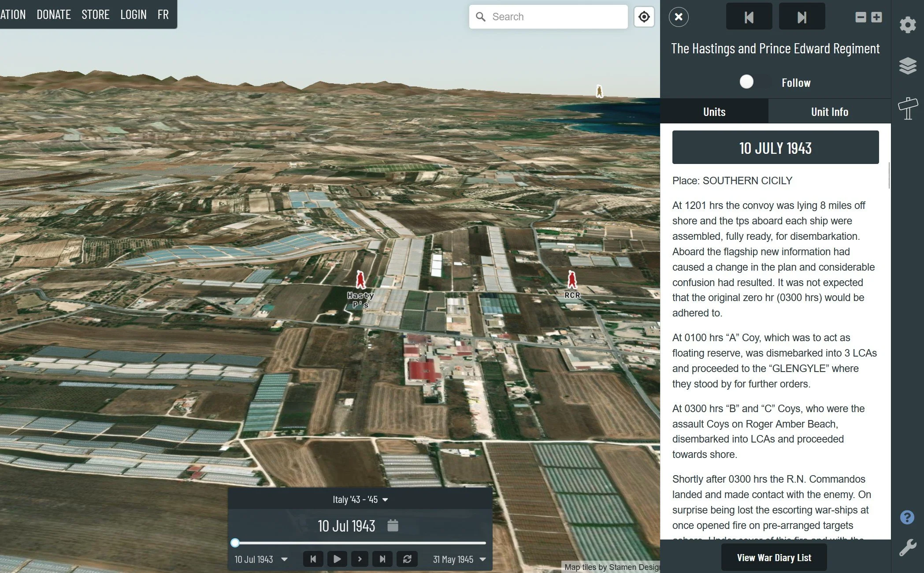The width and height of the screenshot is (924, 573).
Task: Click the timeline slider handle
Action: pos(235,543)
